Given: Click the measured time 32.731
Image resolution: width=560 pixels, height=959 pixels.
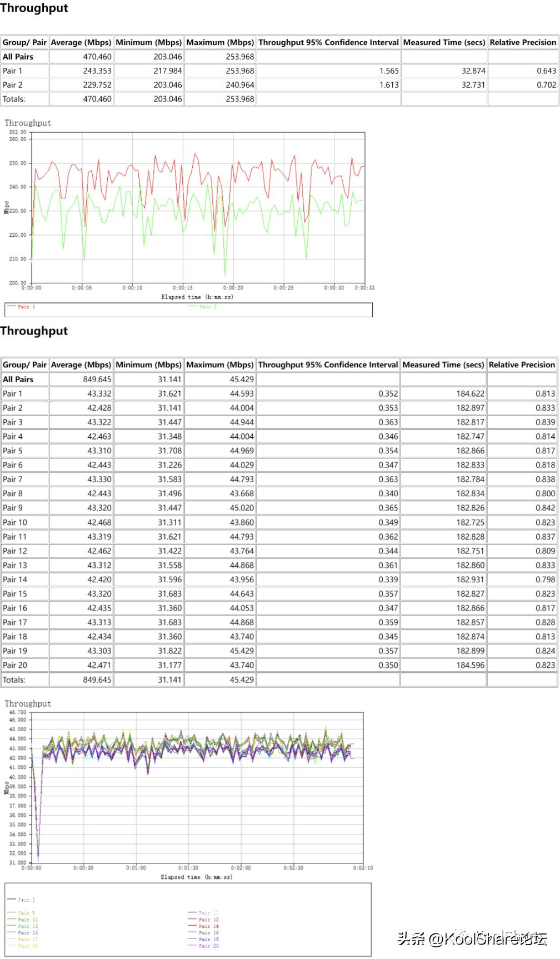Looking at the screenshot, I should click(473, 85).
